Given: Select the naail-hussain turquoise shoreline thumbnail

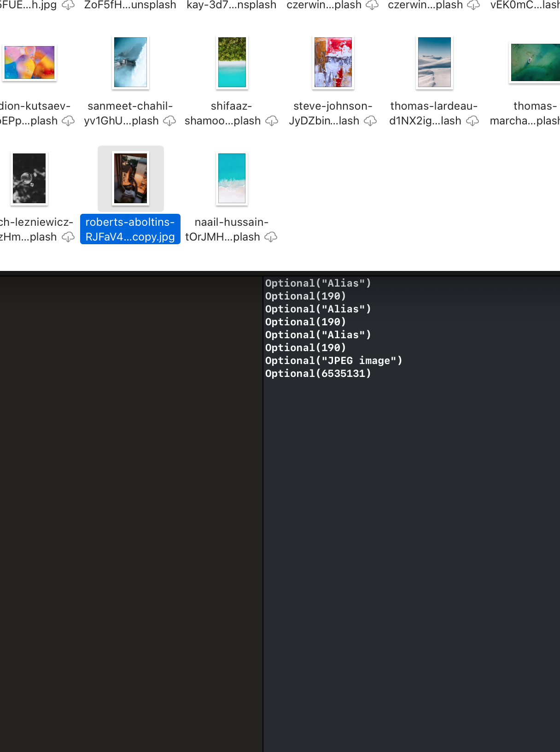Looking at the screenshot, I should point(232,178).
